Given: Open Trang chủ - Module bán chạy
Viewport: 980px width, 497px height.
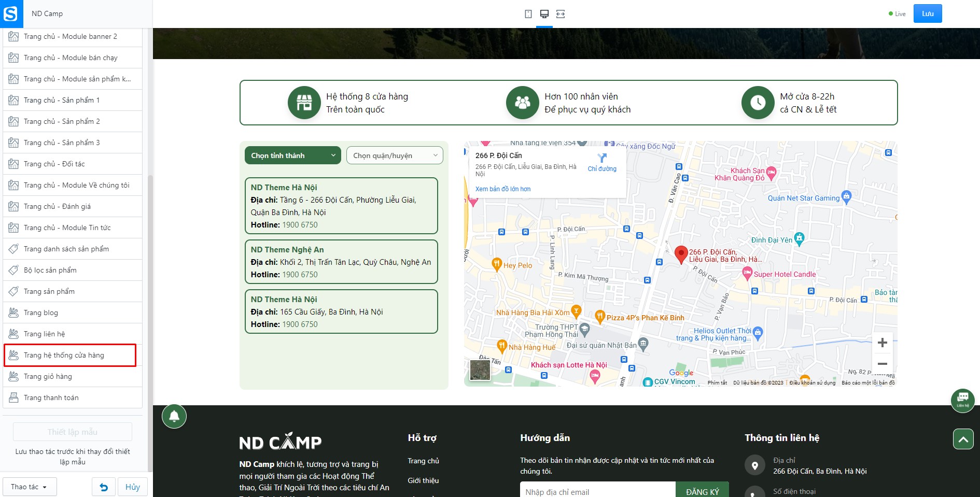Looking at the screenshot, I should tap(73, 58).
